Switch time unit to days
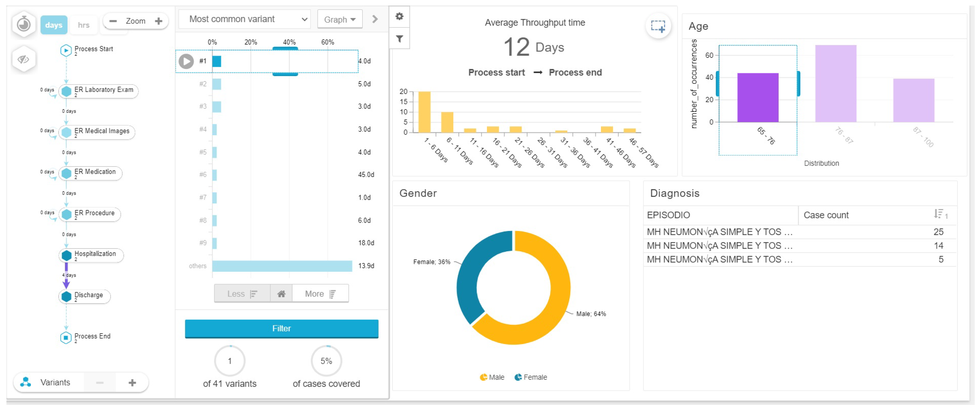This screenshot has width=980, height=409. 54,25
